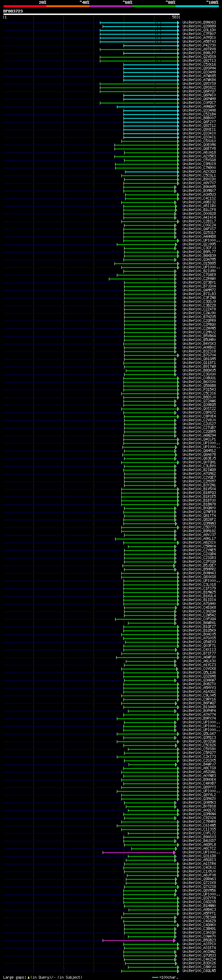This screenshot has height=980, width=222.
Task: Select hit label UniRef100_A9NQA7
Action: (199, 106)
